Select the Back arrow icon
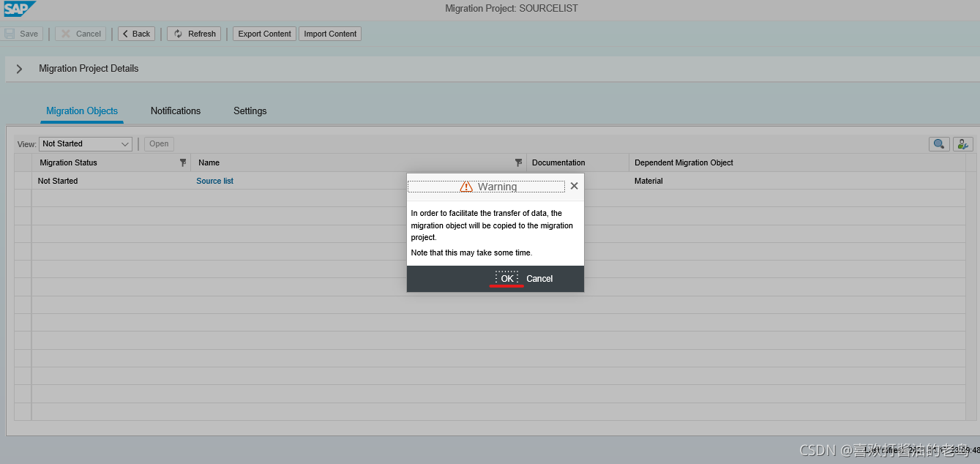The height and width of the screenshot is (464, 980). [126, 33]
